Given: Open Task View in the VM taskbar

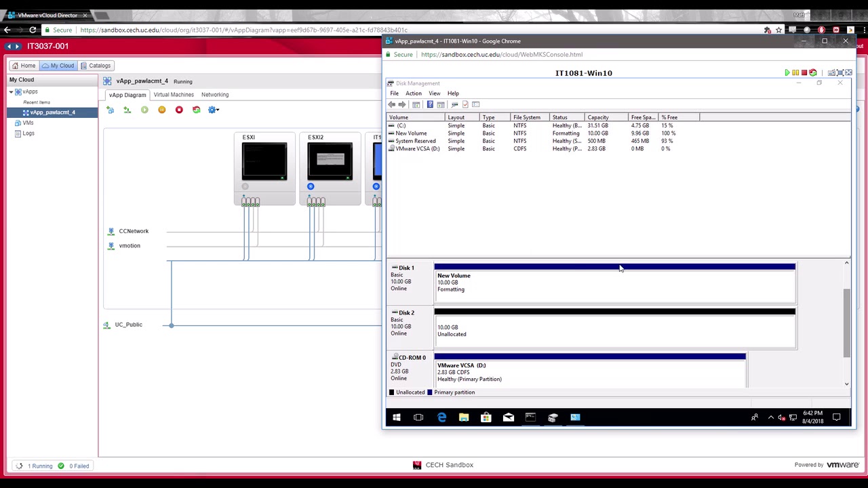Looking at the screenshot, I should tap(418, 418).
